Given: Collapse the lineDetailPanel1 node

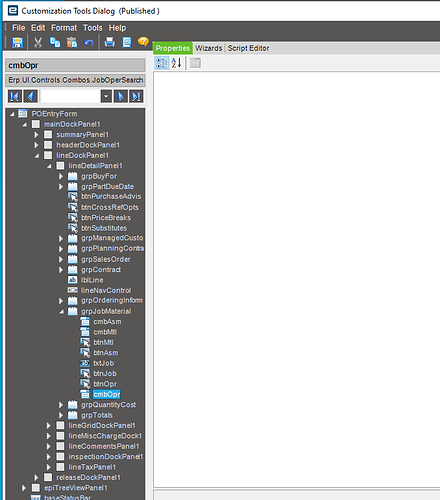Looking at the screenshot, I should tap(49, 166).
